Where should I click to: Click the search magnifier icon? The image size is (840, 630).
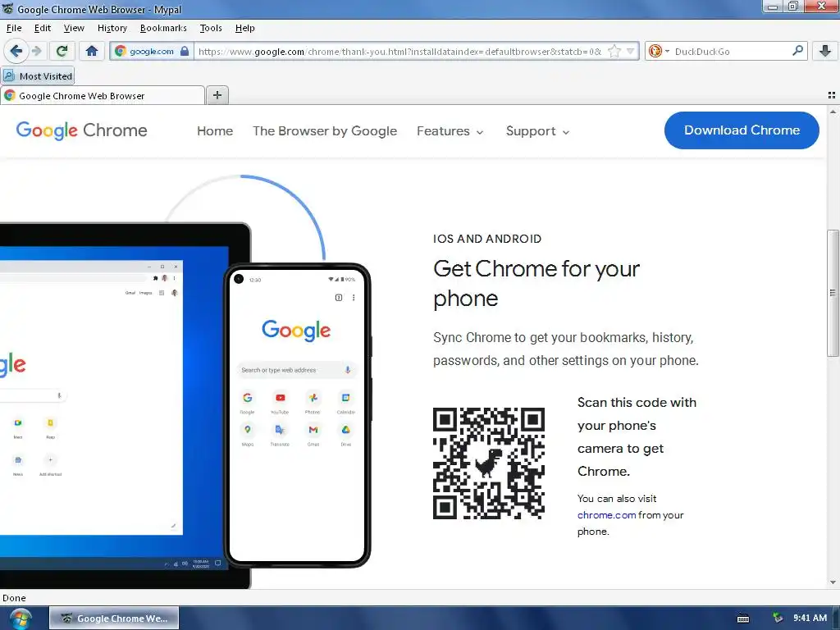(797, 51)
